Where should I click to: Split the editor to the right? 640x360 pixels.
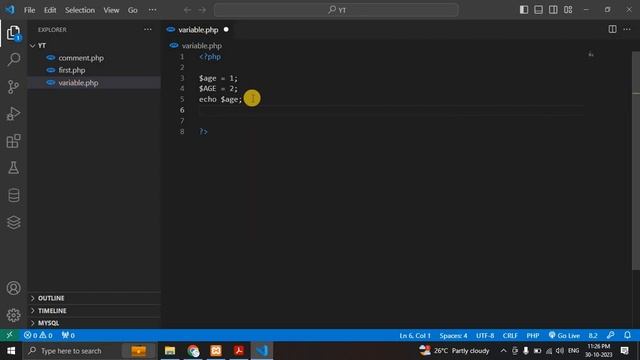click(612, 29)
